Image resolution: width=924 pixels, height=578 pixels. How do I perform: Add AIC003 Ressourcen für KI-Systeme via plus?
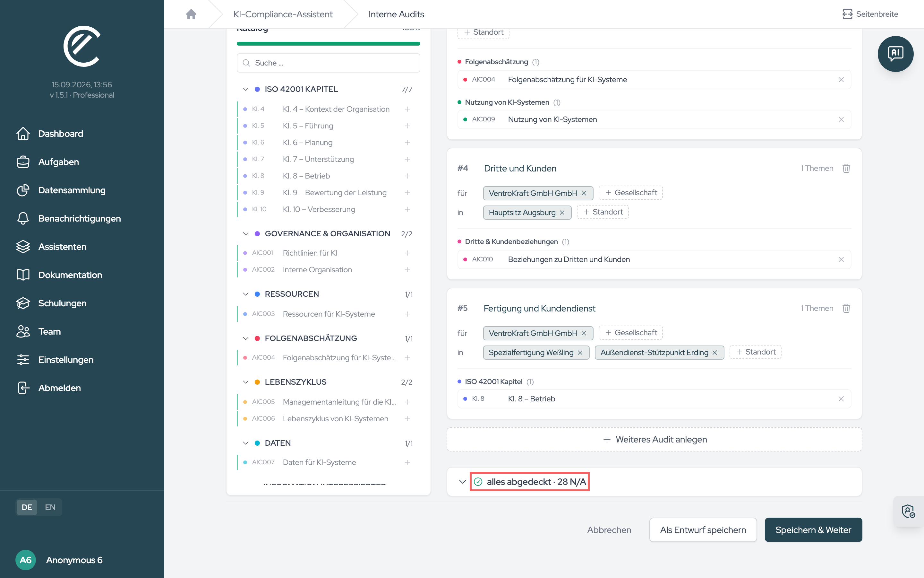[x=407, y=314]
